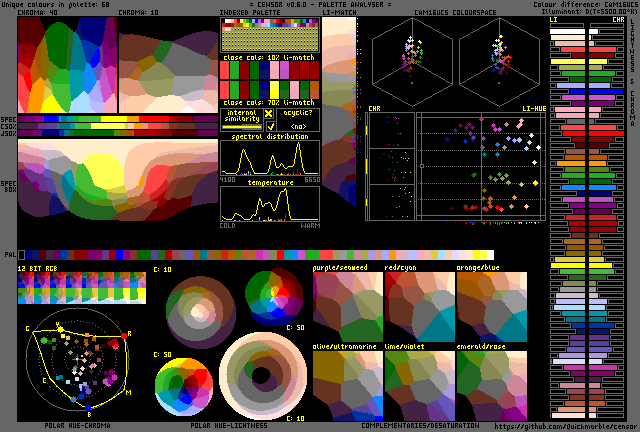This screenshot has width=640, height=432.
Task: Select the 'CHROMA: 40' label
Action: click(38, 13)
